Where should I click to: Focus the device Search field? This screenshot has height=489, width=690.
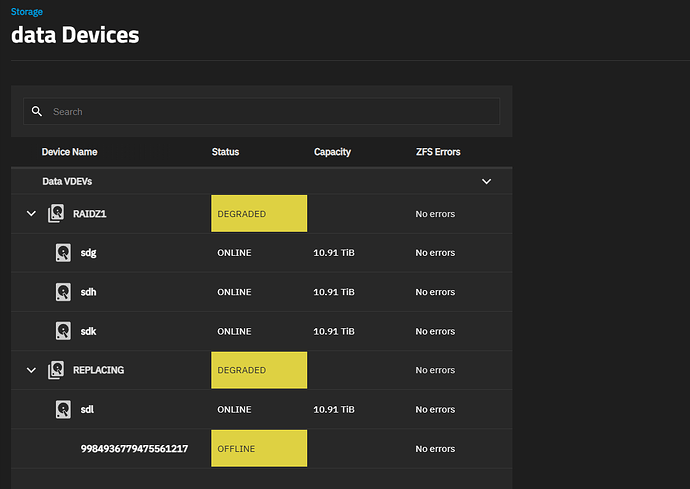[x=270, y=111]
